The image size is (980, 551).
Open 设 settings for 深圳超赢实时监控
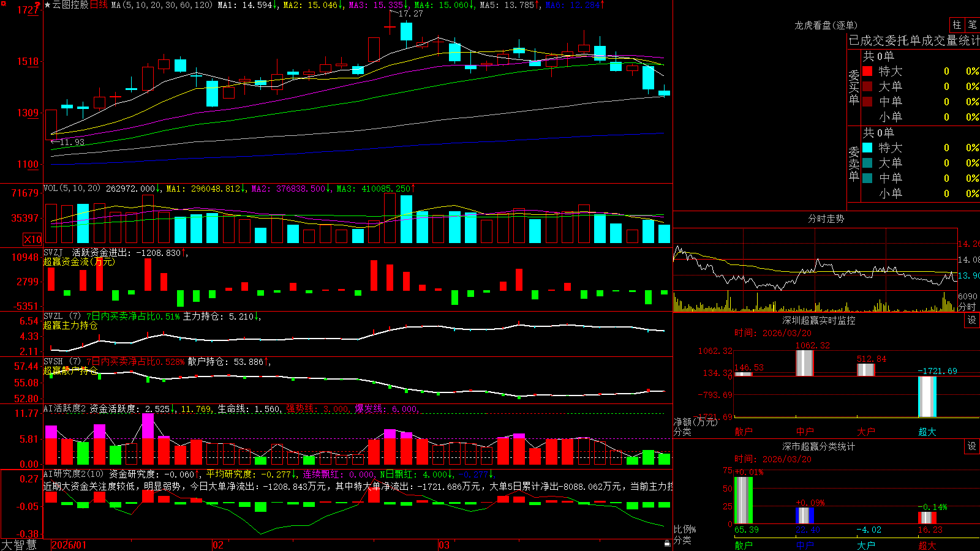pyautogui.click(x=972, y=320)
